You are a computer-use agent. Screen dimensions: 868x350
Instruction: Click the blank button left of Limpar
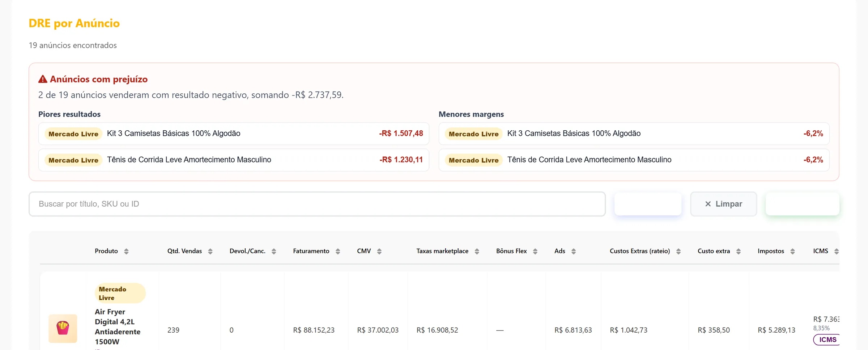(x=648, y=204)
